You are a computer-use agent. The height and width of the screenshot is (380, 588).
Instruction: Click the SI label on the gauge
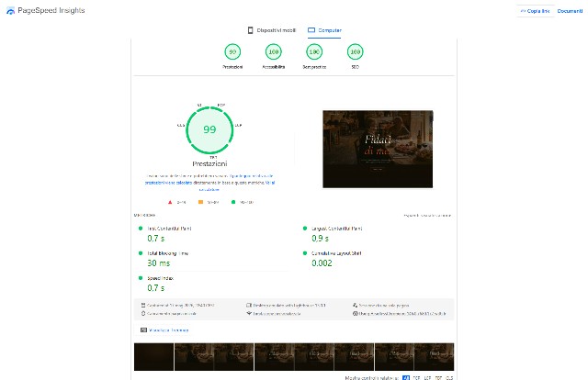199,105
